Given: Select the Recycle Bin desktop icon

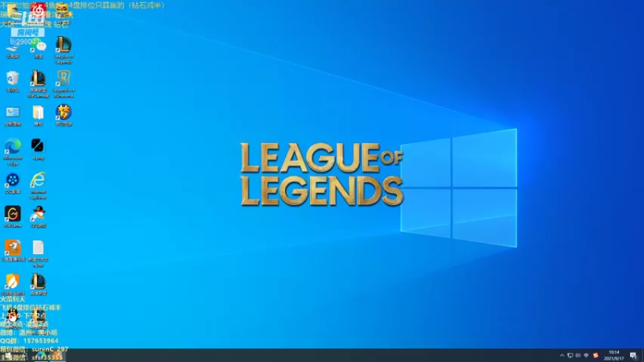Looking at the screenshot, I should (x=13, y=81).
